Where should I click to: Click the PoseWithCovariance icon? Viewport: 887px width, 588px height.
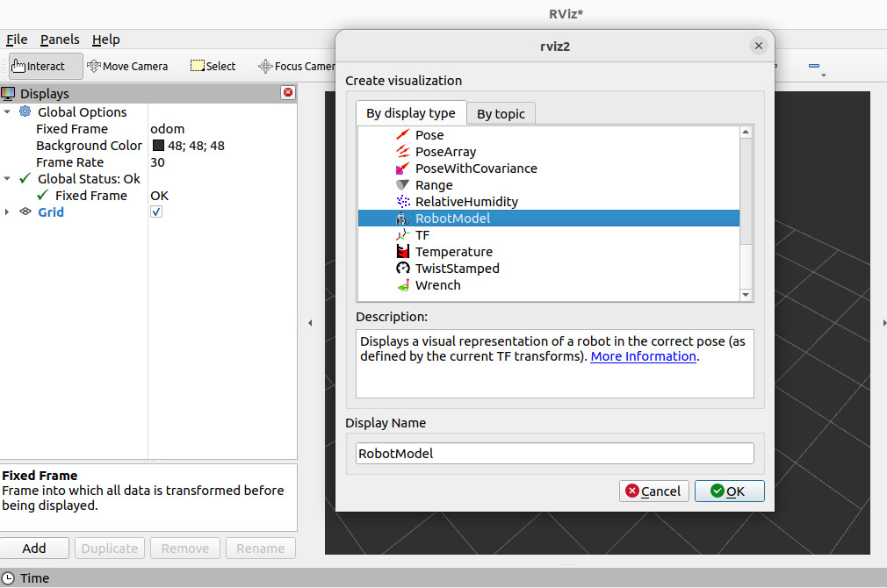(x=402, y=168)
